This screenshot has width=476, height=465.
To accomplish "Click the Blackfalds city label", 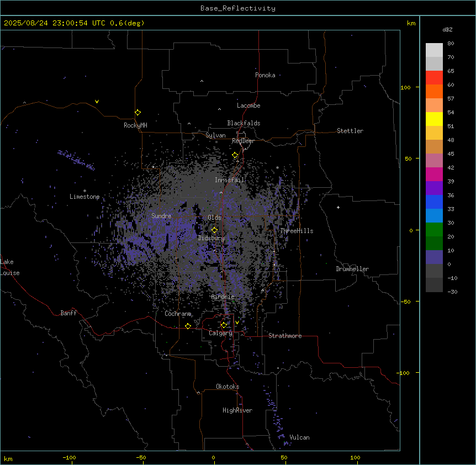I will point(244,123).
